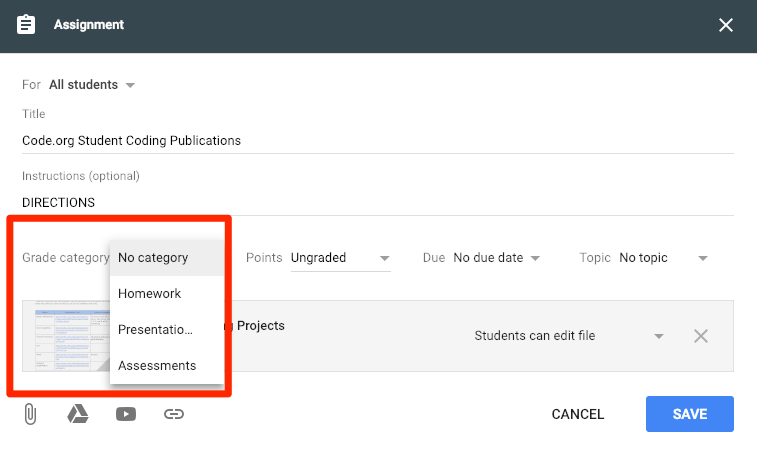Add a file from Google Drive

pos(78,414)
